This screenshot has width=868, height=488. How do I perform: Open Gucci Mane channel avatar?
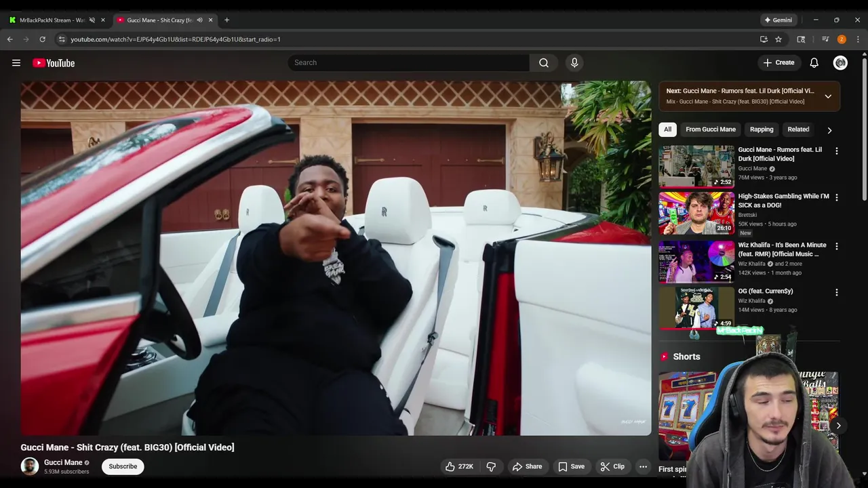click(x=29, y=466)
